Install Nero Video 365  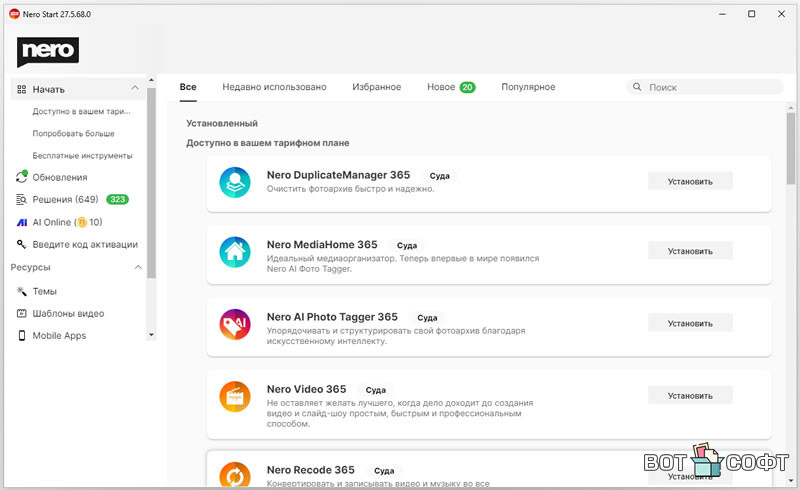[x=690, y=396]
